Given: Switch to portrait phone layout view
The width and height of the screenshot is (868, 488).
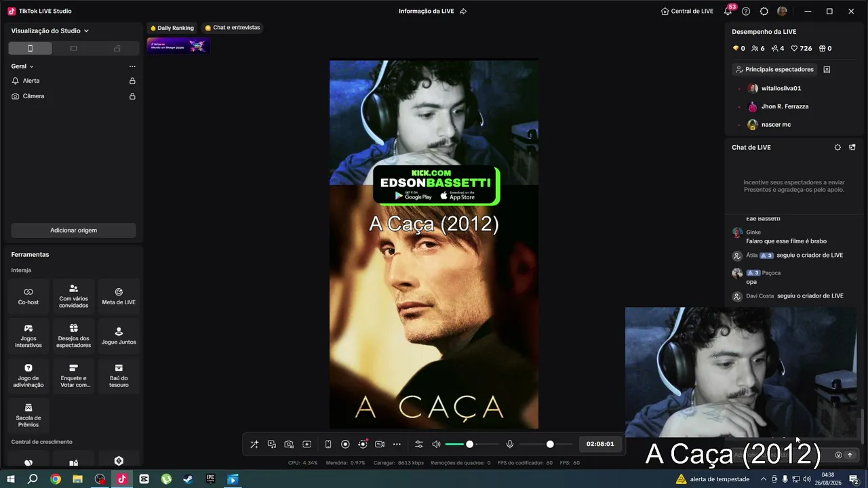Looking at the screenshot, I should pyautogui.click(x=30, y=48).
